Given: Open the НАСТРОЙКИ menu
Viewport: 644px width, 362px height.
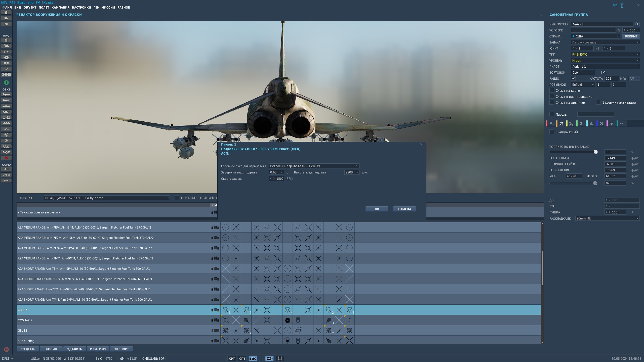Looking at the screenshot, I should (x=82, y=8).
